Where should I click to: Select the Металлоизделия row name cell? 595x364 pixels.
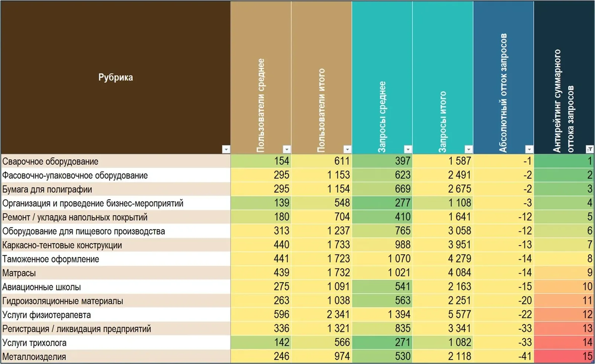tap(116, 357)
